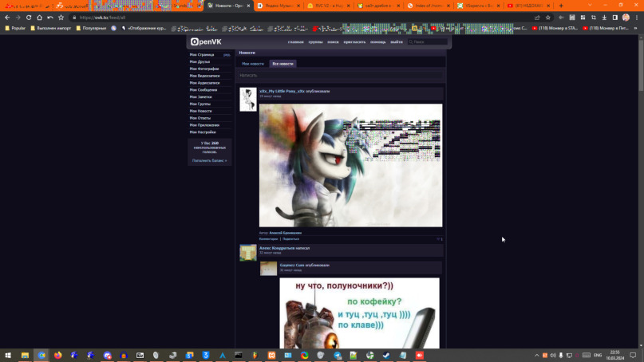Go to Моя Страница in sidebar

[202, 54]
